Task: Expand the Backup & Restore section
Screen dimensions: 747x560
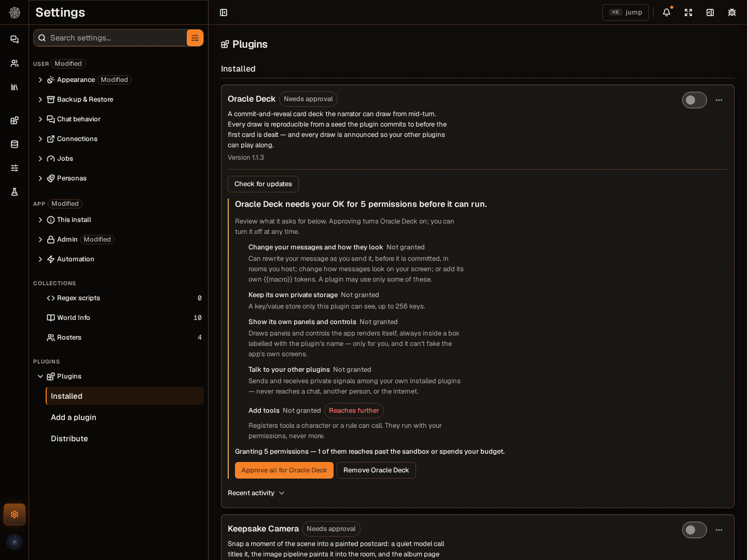Action: pos(40,100)
